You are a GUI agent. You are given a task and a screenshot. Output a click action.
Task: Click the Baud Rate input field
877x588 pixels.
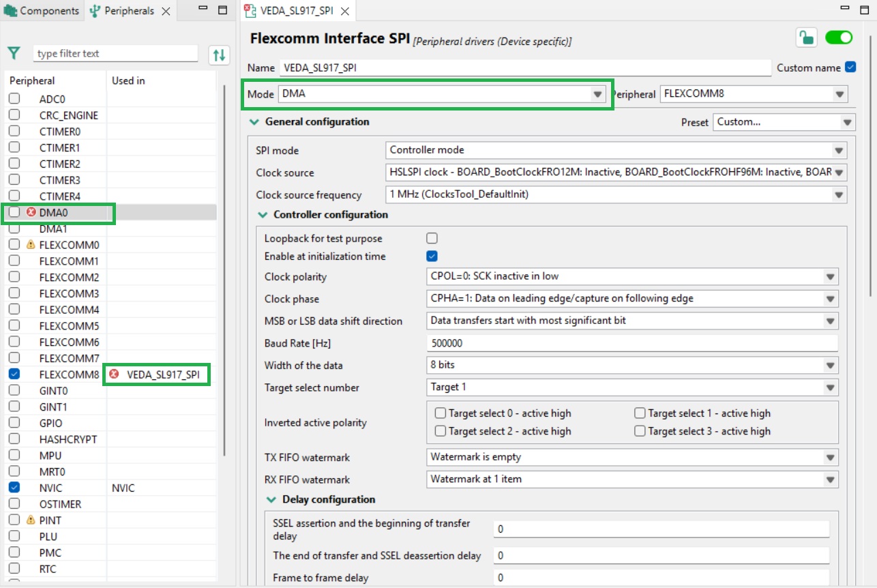tap(631, 343)
